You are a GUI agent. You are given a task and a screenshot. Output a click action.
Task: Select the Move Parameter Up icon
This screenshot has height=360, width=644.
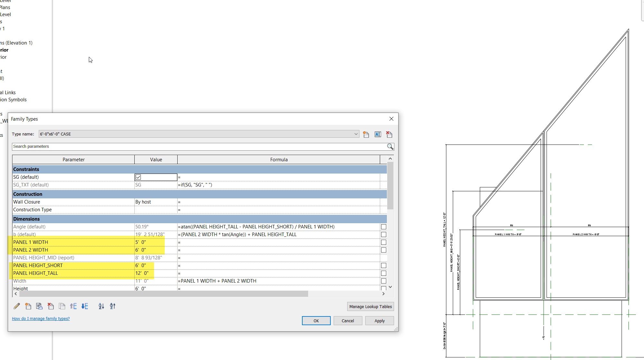click(73, 306)
